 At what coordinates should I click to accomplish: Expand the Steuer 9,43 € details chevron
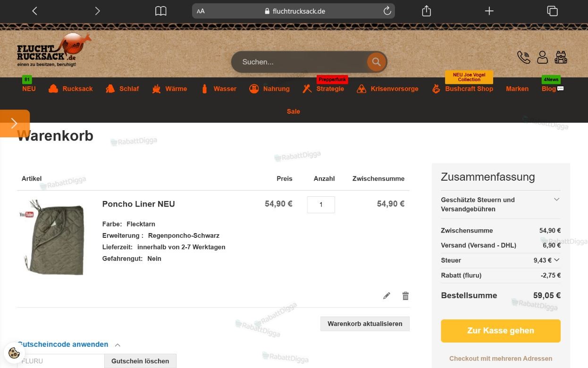pos(557,260)
